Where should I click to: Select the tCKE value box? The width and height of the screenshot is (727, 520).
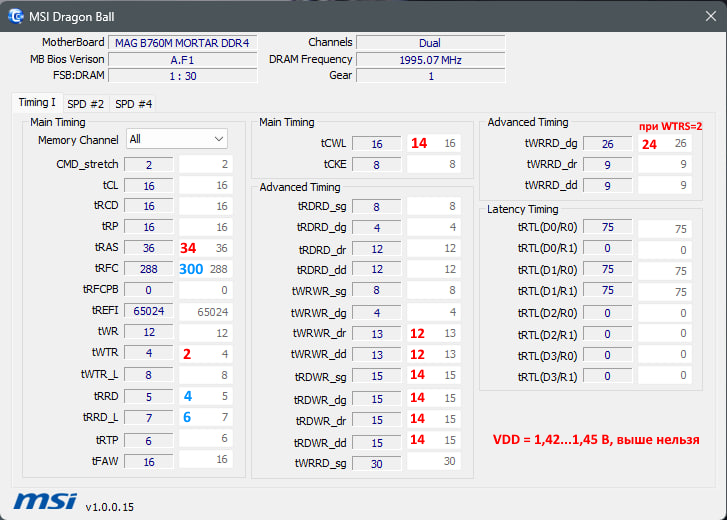point(376,165)
